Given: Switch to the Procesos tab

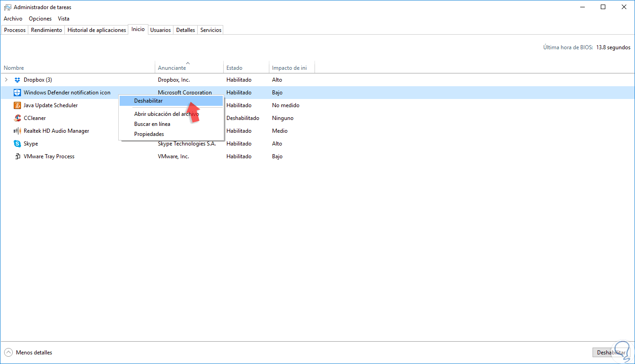Looking at the screenshot, I should pyautogui.click(x=14, y=30).
